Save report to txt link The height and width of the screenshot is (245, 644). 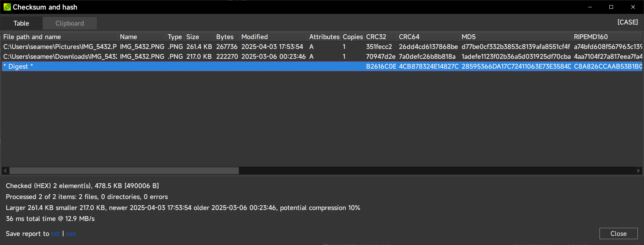click(55, 234)
